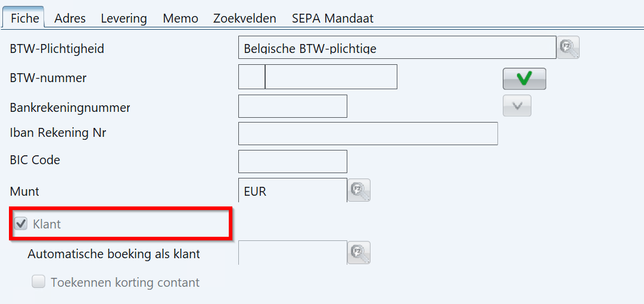Switch to the Adres tab
Viewport: 644px width, 304px height.
pyautogui.click(x=70, y=18)
